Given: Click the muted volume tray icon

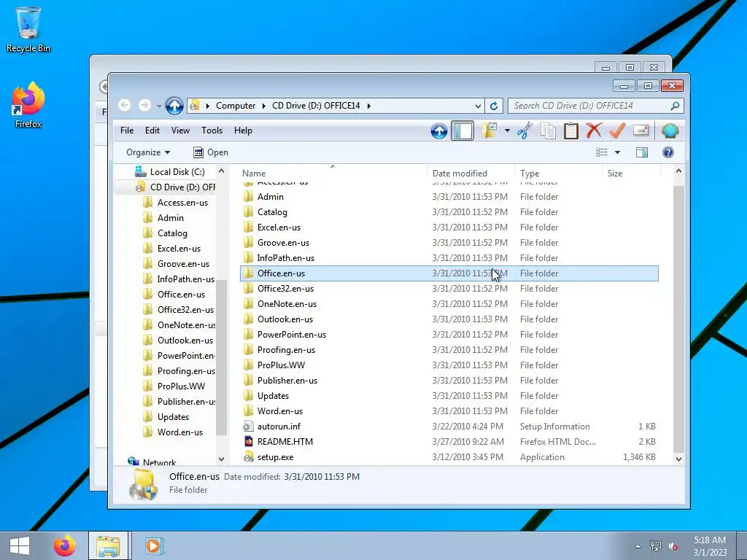Looking at the screenshot, I should tap(673, 546).
